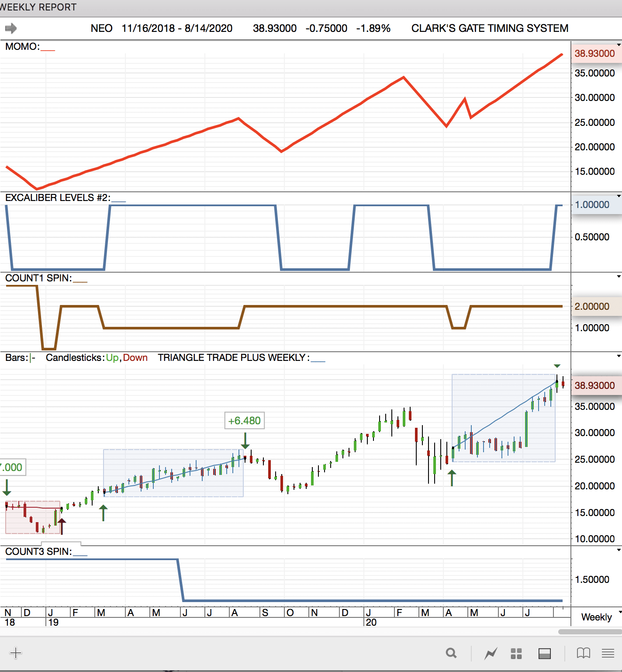
Task: Click the COUNT1 SPIN brown line swatch
Action: [x=80, y=281]
